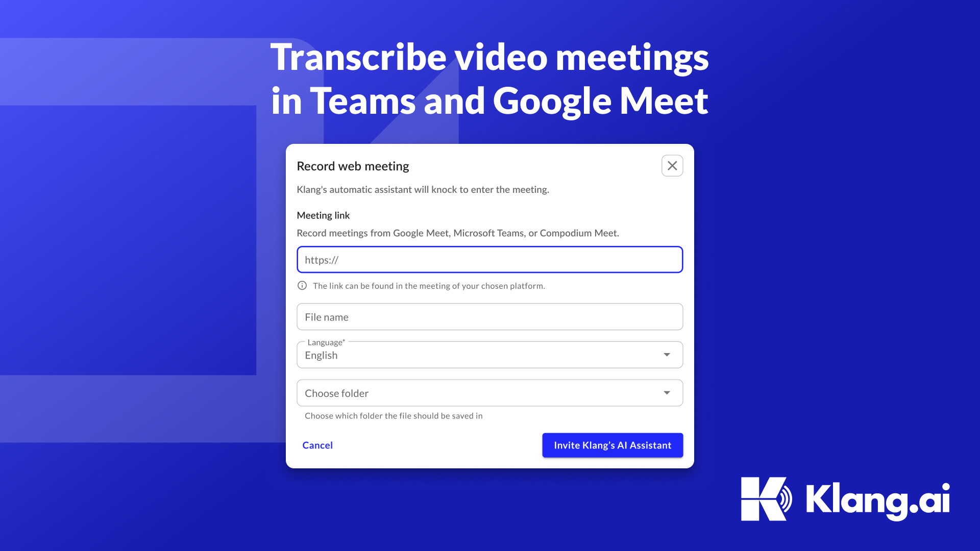This screenshot has width=980, height=551.
Task: Click the File name input field
Action: click(x=489, y=317)
